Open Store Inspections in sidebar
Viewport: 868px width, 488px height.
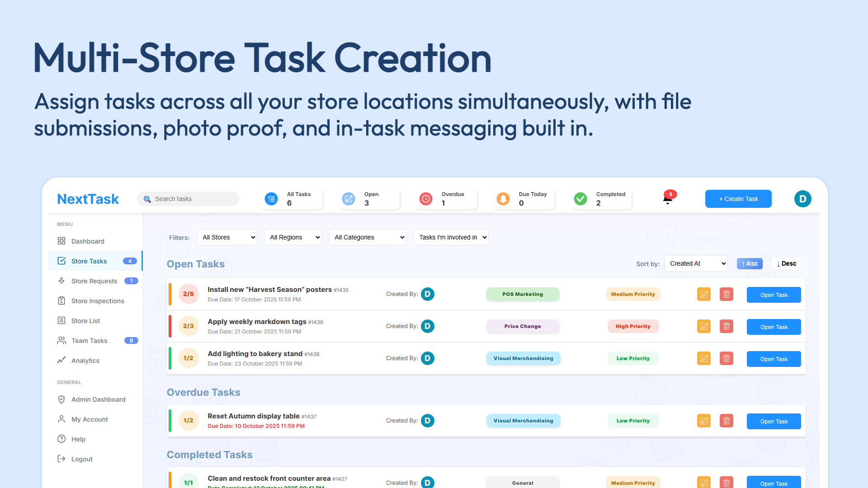95,301
